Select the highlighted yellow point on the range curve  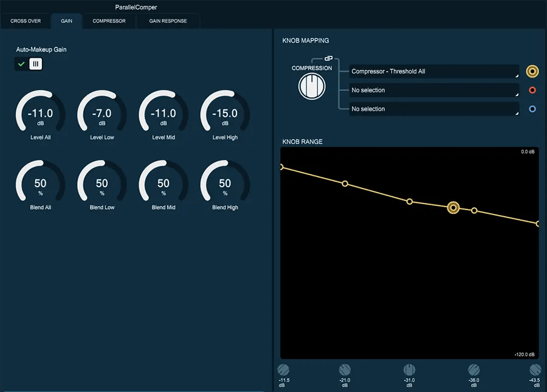[x=453, y=207]
